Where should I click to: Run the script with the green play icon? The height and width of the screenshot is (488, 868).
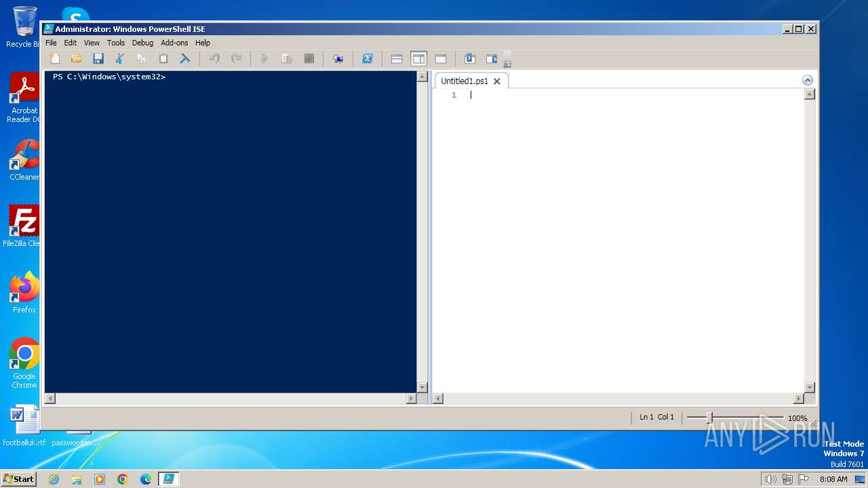265,59
